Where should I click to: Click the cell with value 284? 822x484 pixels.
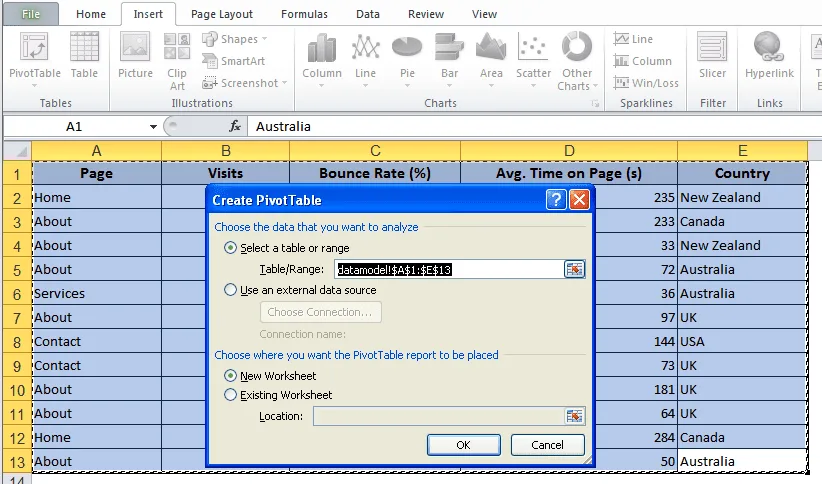point(635,438)
